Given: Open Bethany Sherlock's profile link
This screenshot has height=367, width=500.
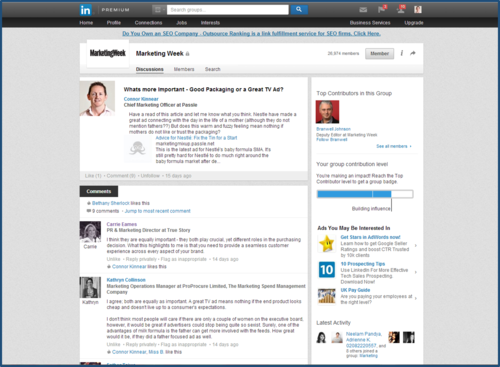Looking at the screenshot, I should click(x=111, y=203).
